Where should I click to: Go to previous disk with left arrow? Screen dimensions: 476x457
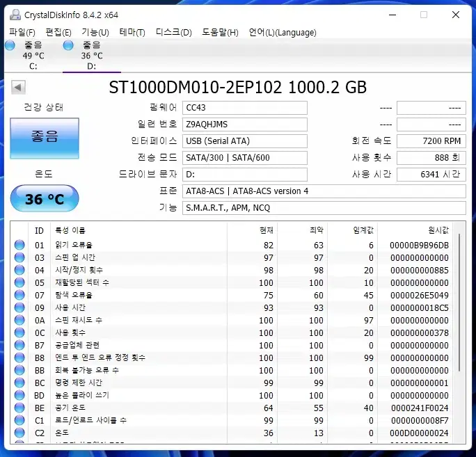click(18, 88)
